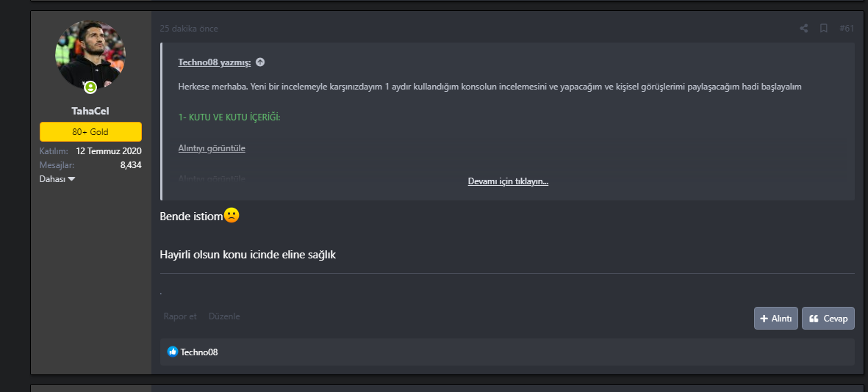
Task: Click the Cevap reply button
Action: pos(828,318)
